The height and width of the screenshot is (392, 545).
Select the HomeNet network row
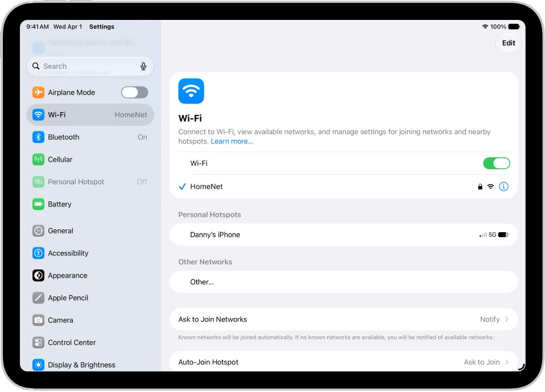coord(344,187)
